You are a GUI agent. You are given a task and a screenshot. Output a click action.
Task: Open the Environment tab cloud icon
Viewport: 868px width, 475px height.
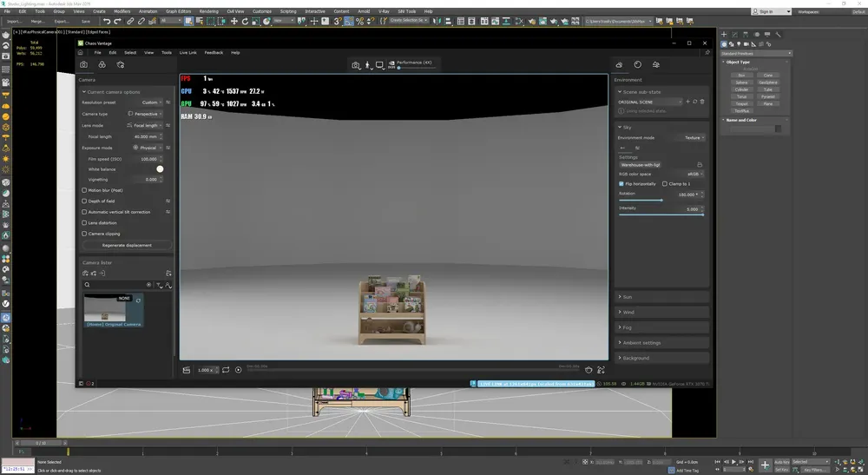tap(619, 65)
